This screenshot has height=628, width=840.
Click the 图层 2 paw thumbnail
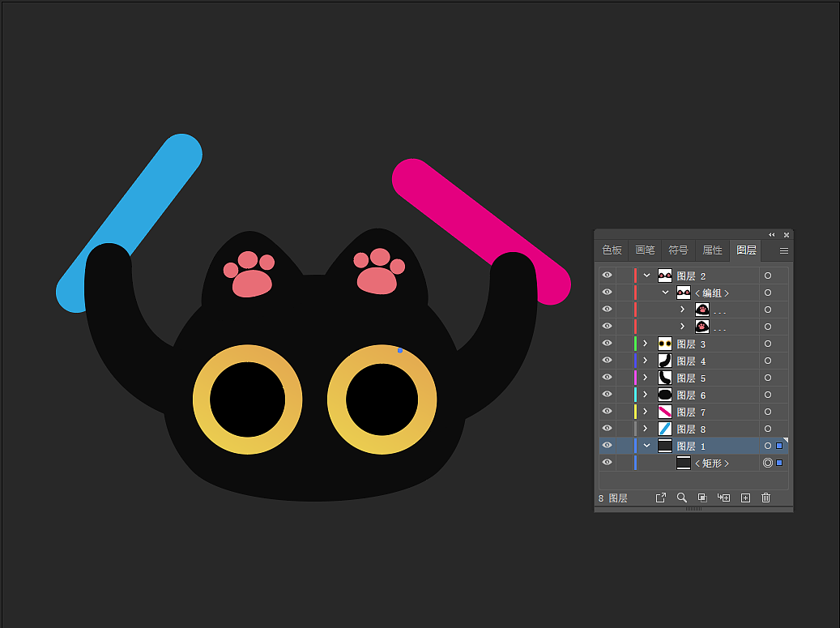pos(665,276)
